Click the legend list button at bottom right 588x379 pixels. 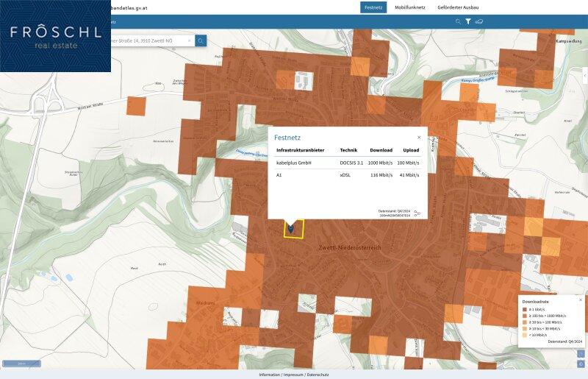point(581,354)
